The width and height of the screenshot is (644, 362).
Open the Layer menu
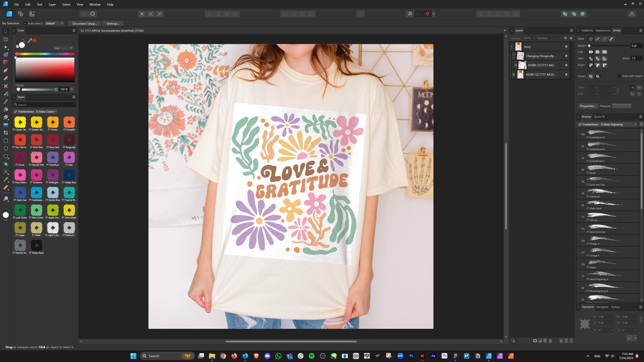(x=52, y=4)
